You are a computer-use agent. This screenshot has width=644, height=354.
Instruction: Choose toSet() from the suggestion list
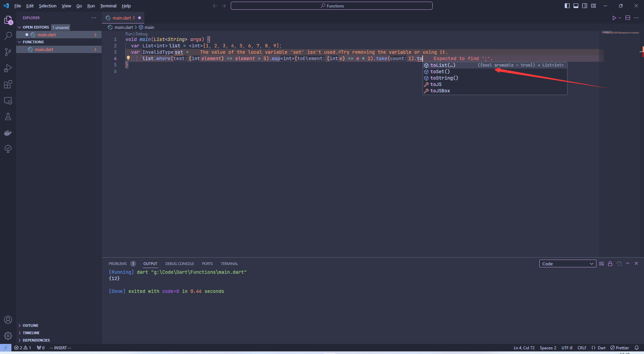tap(495, 72)
